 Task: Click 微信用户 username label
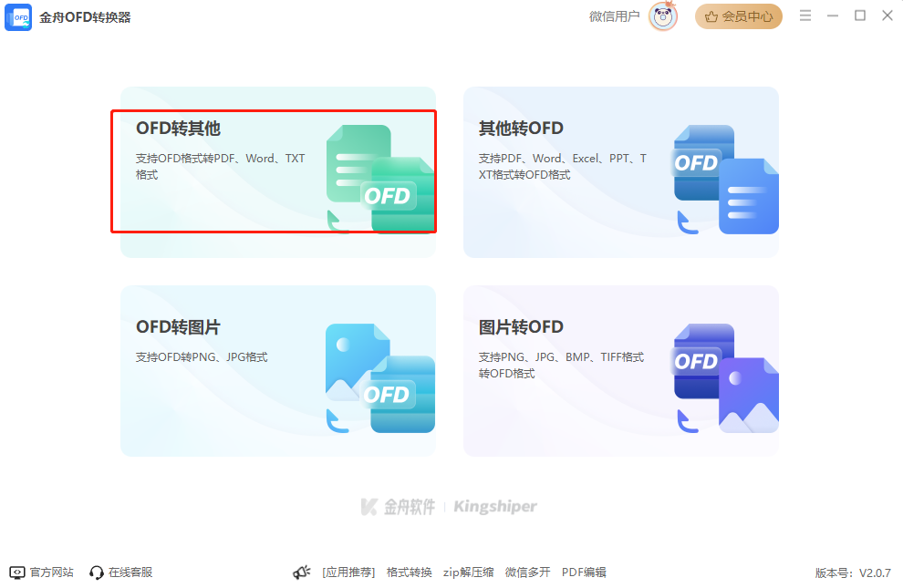pos(614,16)
